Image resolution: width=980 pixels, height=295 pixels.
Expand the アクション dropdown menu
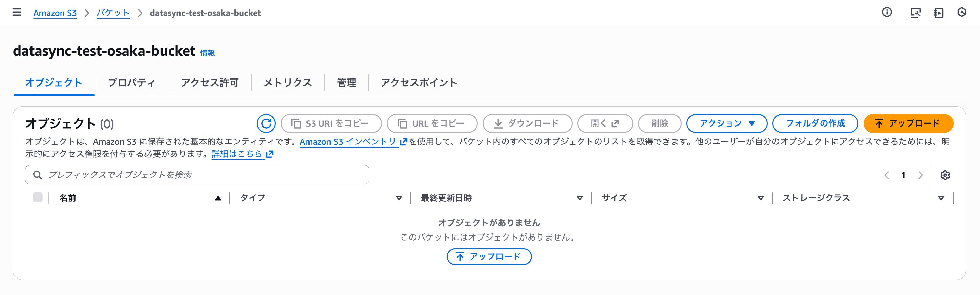(727, 123)
